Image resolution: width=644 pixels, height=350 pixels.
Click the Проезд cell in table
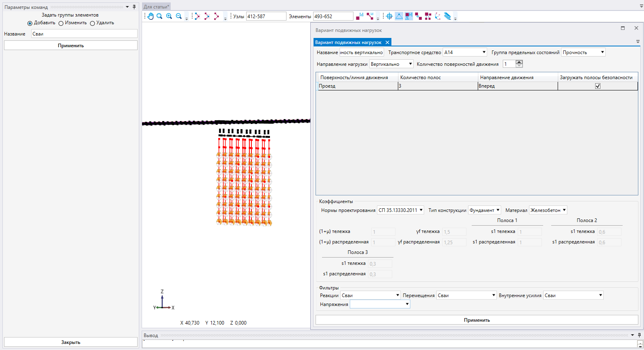coord(358,86)
